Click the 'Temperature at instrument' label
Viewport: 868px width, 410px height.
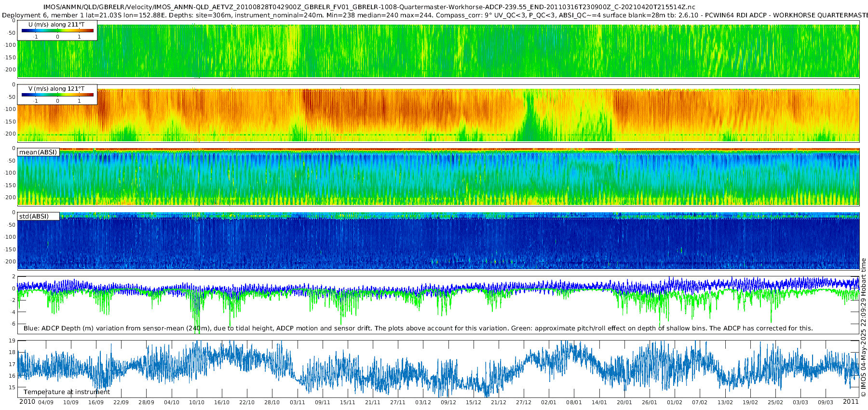pos(67,392)
